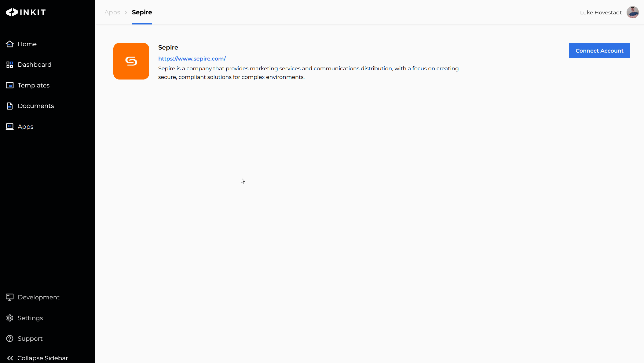This screenshot has height=363, width=644.
Task: Click the breadcrumb chevron after Apps
Action: point(126,13)
